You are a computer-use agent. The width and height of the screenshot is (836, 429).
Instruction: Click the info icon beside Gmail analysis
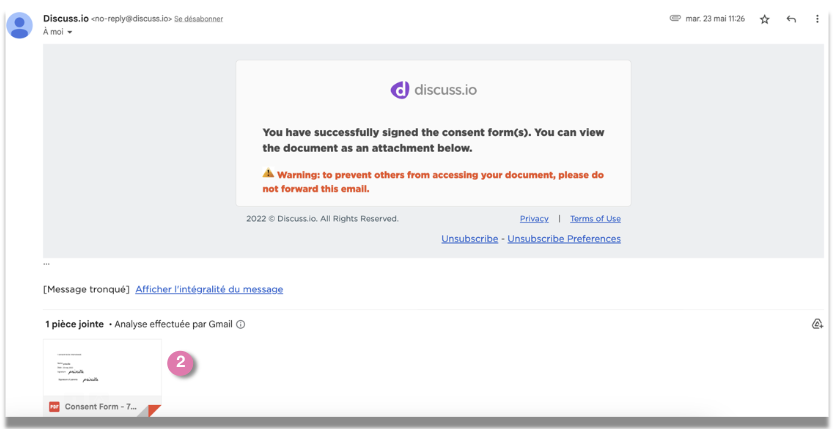241,324
